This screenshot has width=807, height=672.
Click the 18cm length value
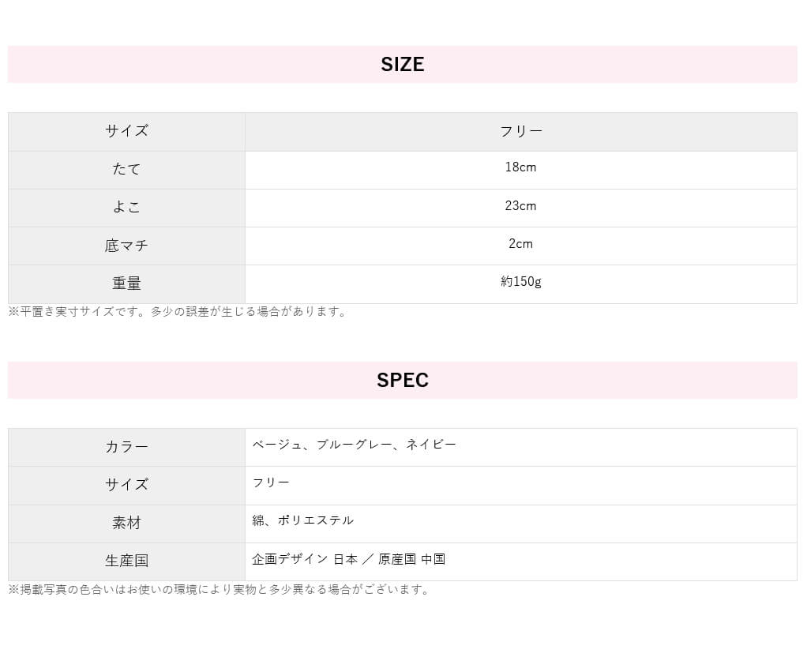pos(520,167)
